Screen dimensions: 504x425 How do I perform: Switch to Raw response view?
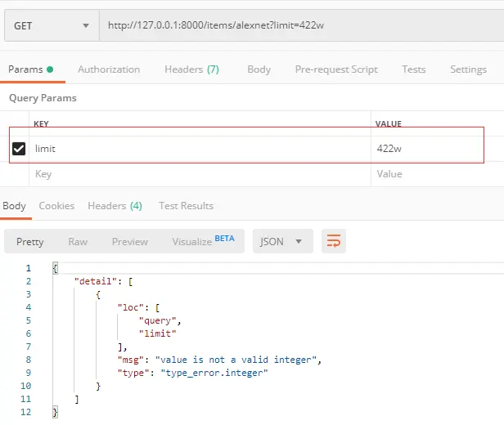[78, 241]
